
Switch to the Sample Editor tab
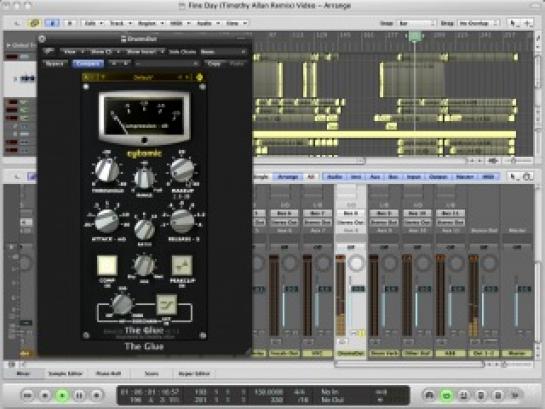click(65, 374)
